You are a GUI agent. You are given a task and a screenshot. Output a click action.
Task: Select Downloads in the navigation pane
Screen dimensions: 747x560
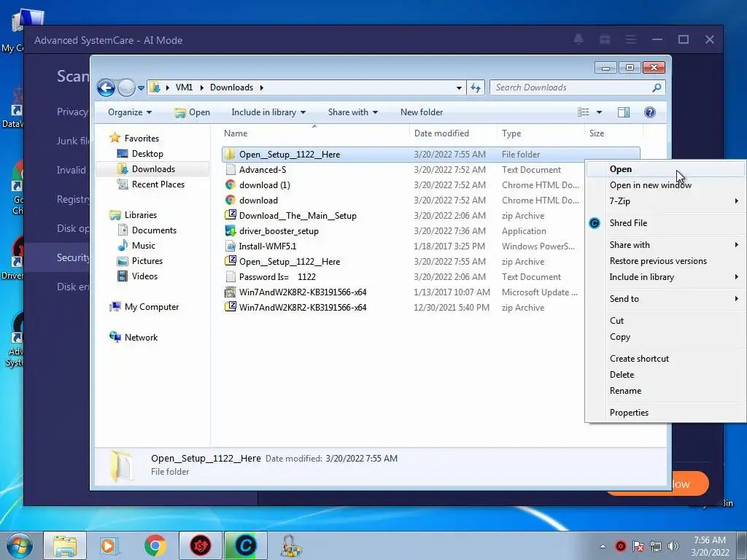tap(152, 169)
